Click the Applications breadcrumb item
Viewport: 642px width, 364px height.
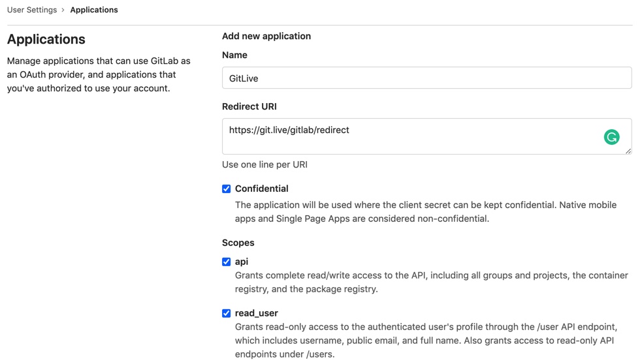coord(94,10)
